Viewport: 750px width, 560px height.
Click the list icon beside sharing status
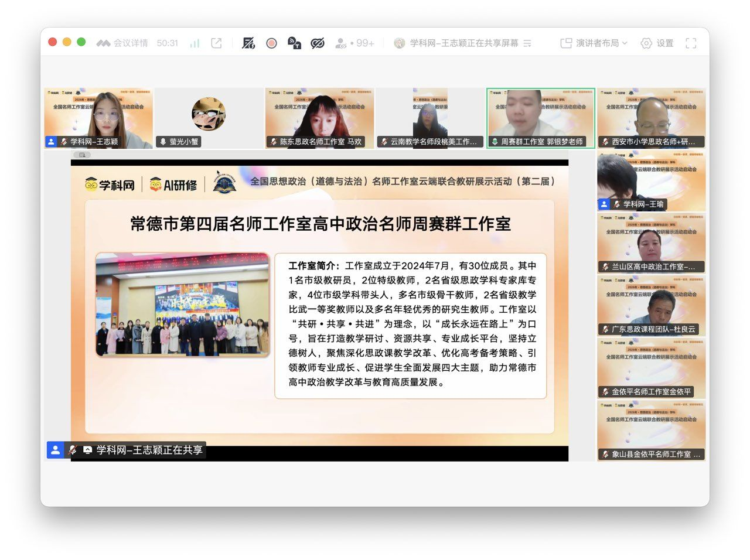click(527, 43)
